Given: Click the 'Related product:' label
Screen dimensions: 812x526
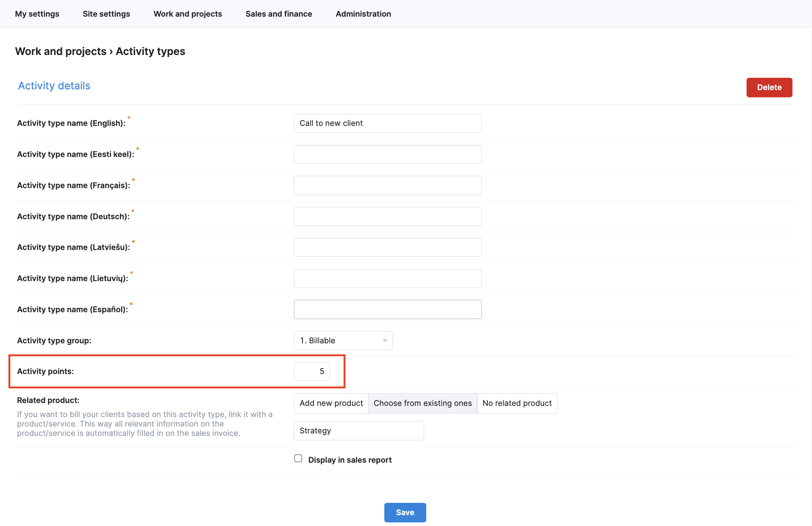Looking at the screenshot, I should click(x=48, y=400).
